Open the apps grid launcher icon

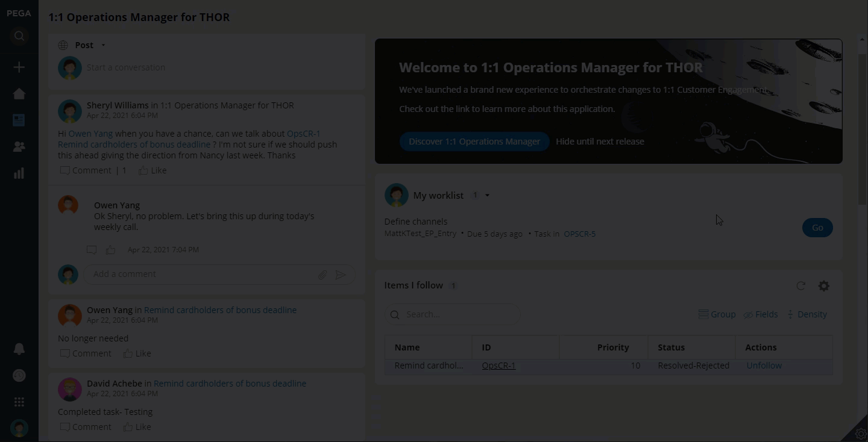[19, 402]
